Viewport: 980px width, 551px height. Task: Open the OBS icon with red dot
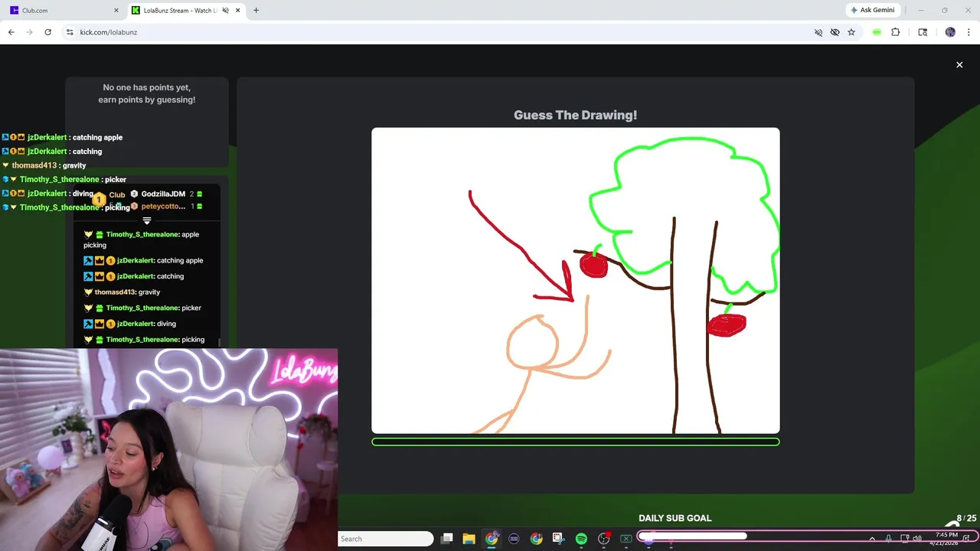pyautogui.click(x=603, y=539)
